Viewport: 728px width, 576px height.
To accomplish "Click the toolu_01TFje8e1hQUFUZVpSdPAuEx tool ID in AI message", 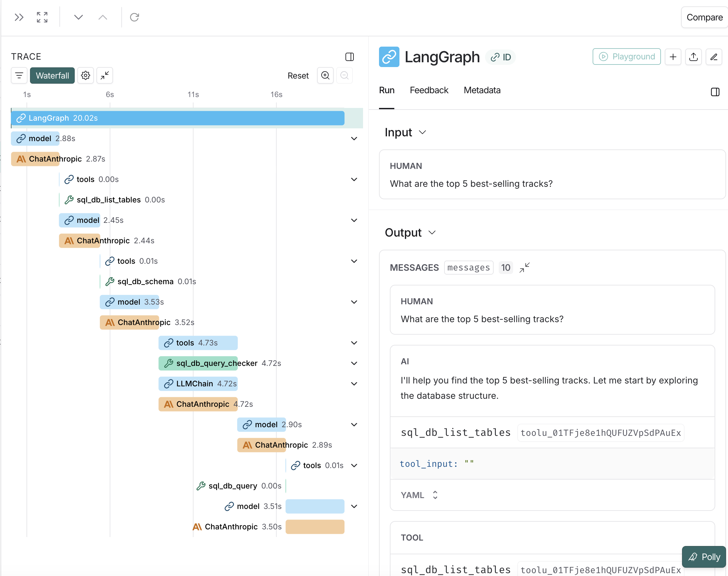I will [601, 433].
